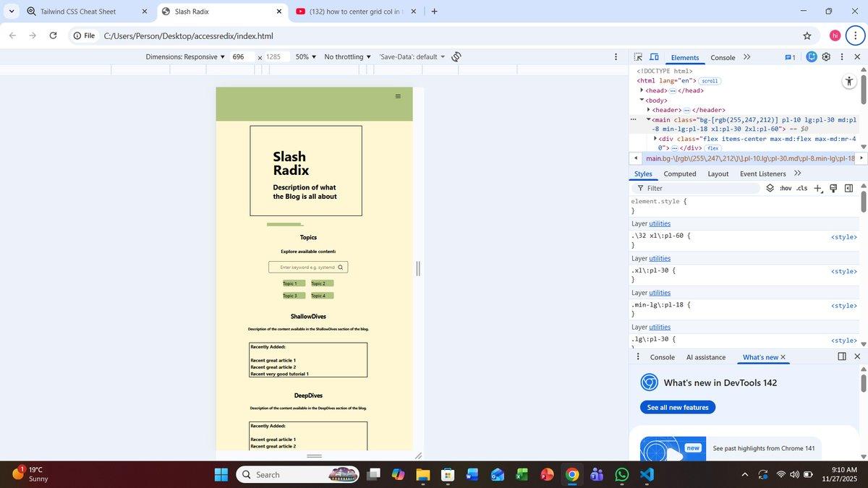Open DevTools settings gear
The height and width of the screenshot is (488, 868).
point(826,57)
